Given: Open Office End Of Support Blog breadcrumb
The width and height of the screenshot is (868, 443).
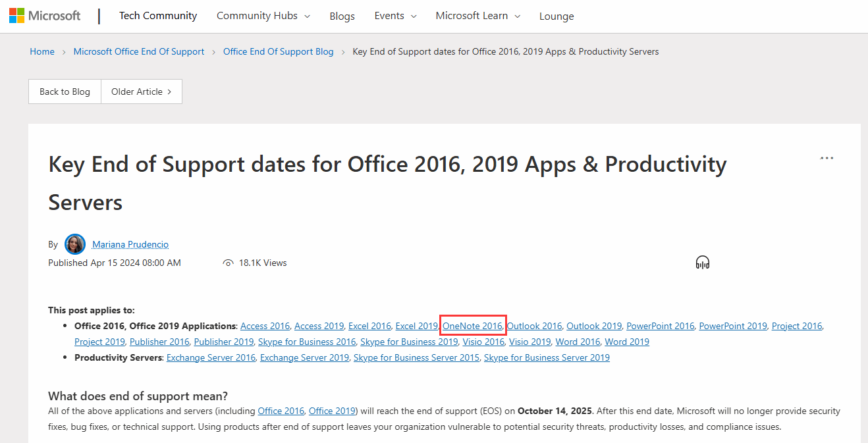Looking at the screenshot, I should click(x=279, y=51).
